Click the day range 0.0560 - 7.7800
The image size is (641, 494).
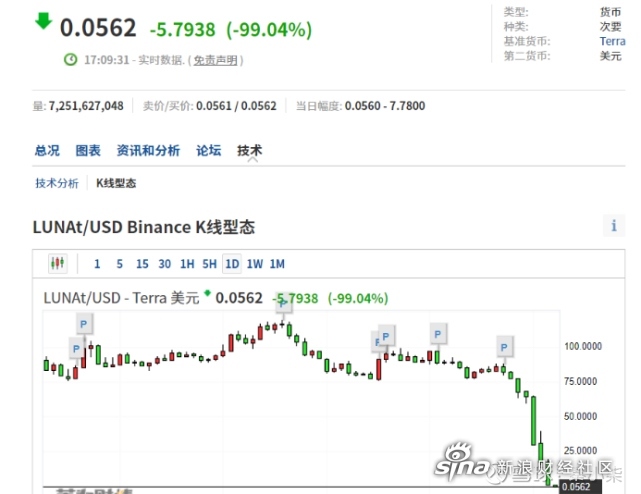tap(385, 106)
